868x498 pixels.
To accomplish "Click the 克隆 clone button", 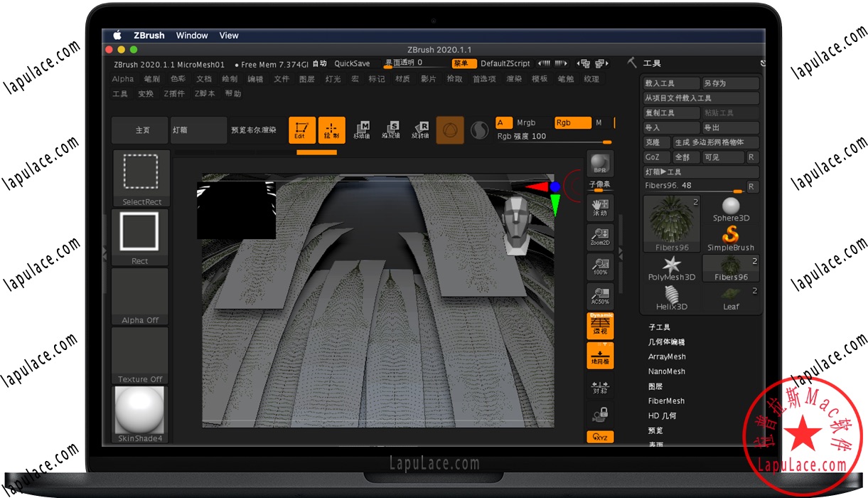I will click(x=656, y=142).
